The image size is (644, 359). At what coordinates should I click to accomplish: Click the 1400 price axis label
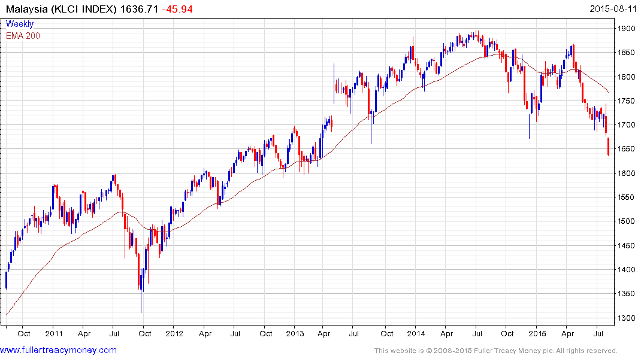coord(627,270)
